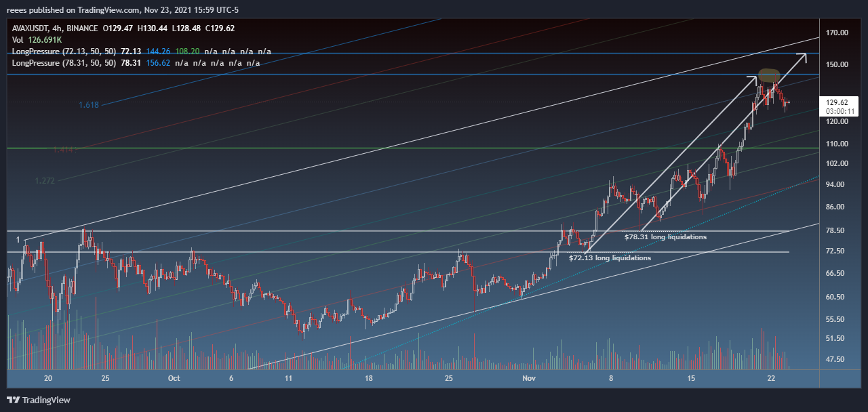Click the close value C129.62 in legend
Screen dimensions: 868x412
click(222, 28)
